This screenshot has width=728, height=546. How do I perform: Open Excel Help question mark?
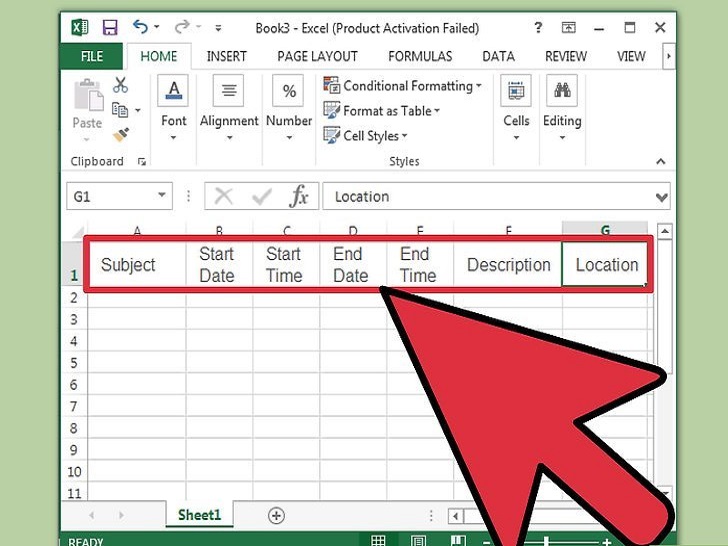pos(538,27)
